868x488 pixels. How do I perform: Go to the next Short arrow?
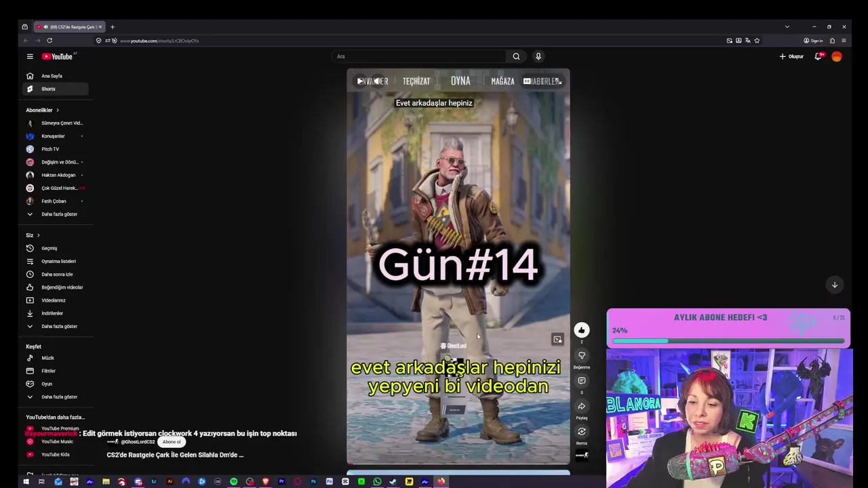(835, 285)
